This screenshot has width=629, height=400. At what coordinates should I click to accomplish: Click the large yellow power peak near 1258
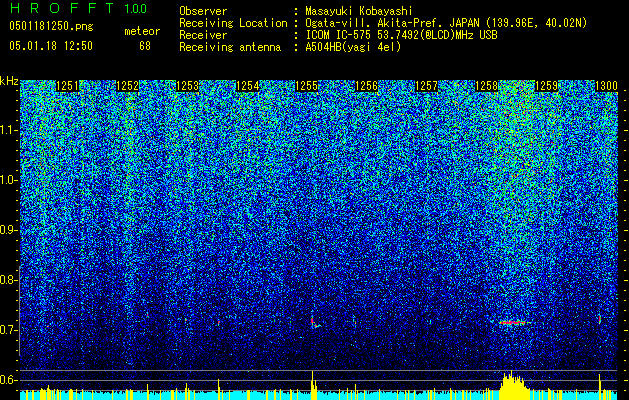click(x=512, y=386)
